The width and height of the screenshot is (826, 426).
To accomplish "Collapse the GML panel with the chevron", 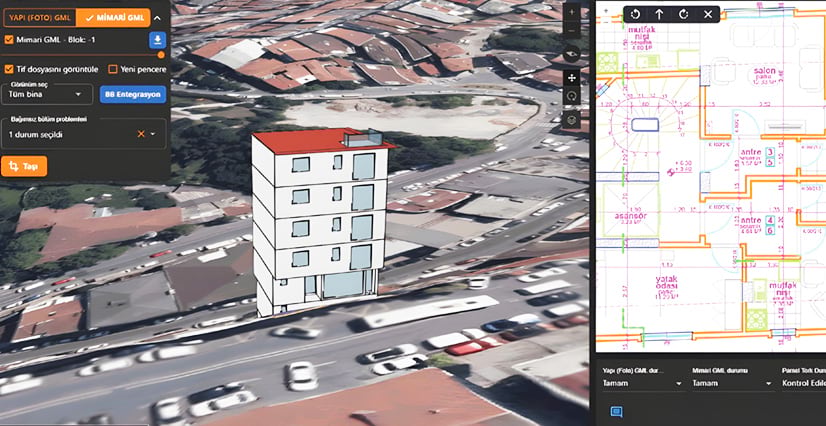I will tap(158, 18).
